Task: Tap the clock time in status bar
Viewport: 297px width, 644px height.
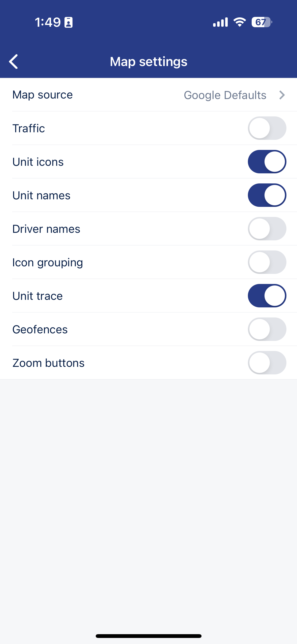Action: click(x=48, y=22)
